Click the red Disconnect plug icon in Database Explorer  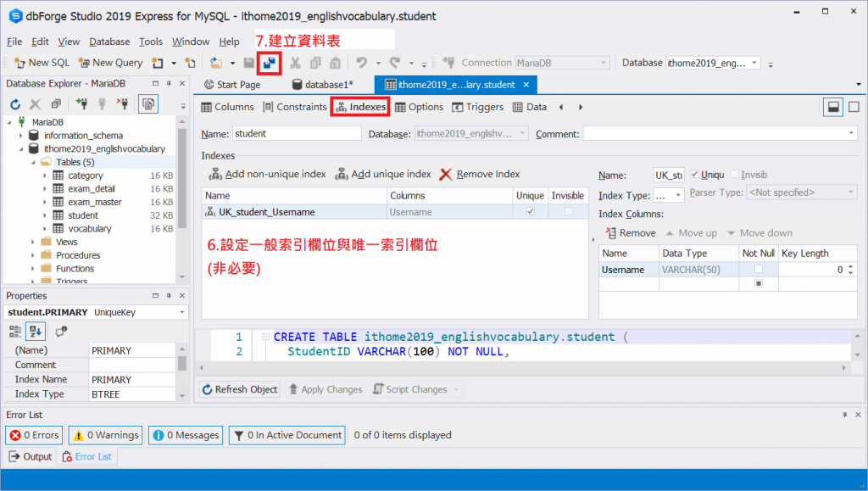(x=122, y=103)
